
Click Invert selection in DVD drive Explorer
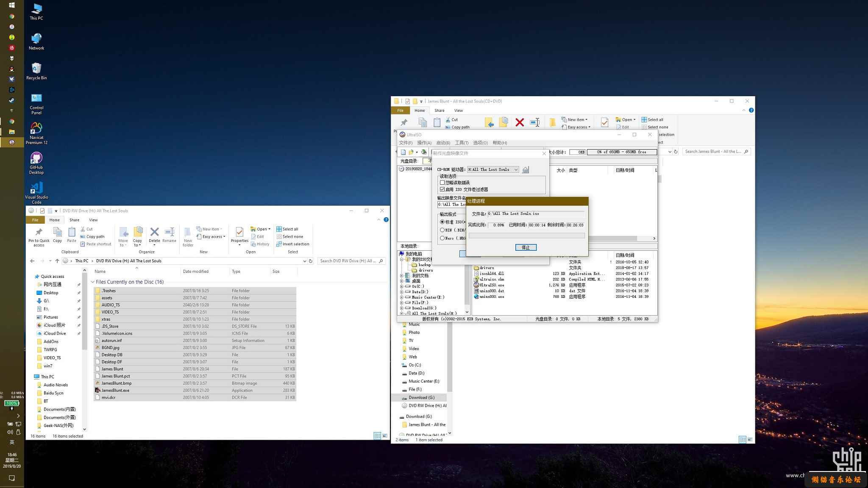click(293, 244)
